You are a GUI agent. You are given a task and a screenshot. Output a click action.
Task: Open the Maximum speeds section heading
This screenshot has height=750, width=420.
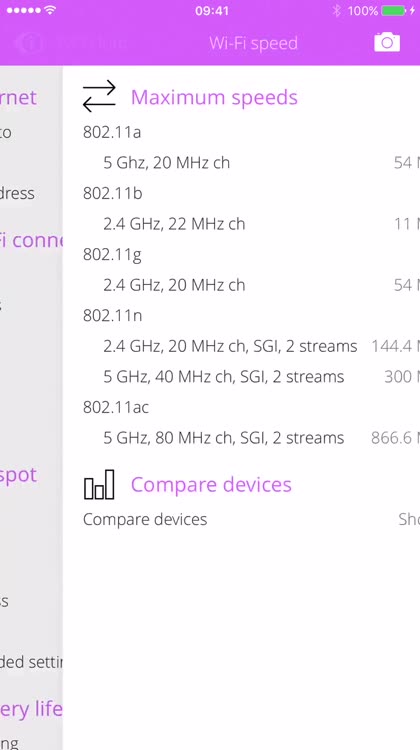tap(214, 97)
